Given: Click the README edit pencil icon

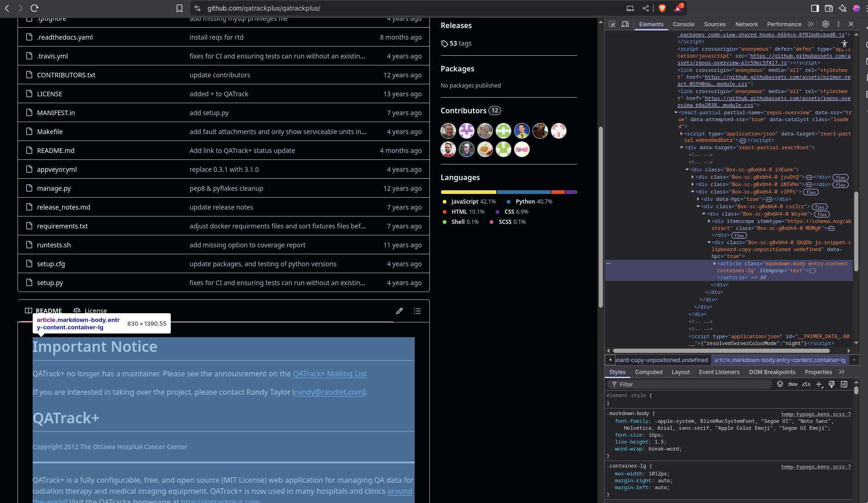Looking at the screenshot, I should [x=399, y=311].
